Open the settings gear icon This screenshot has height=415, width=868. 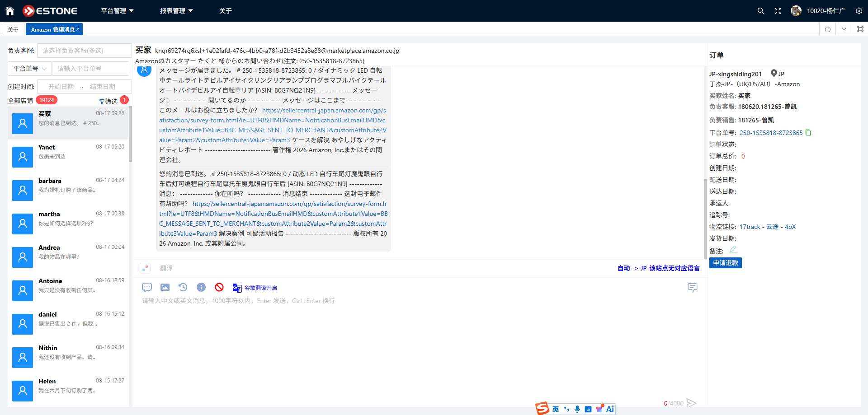(859, 11)
